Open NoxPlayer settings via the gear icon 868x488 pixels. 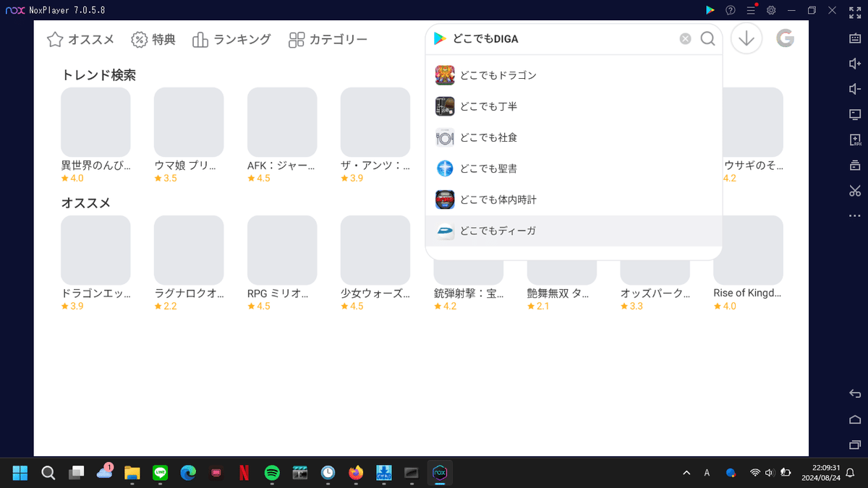click(770, 10)
